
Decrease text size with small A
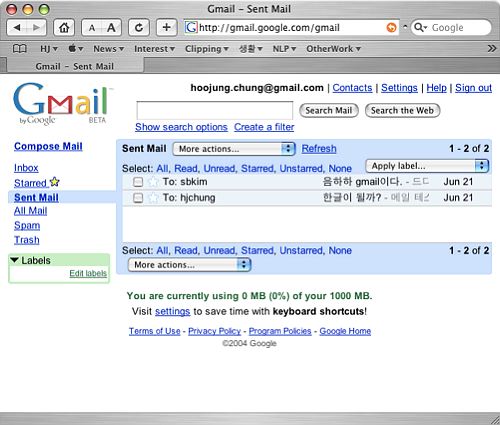[92, 28]
